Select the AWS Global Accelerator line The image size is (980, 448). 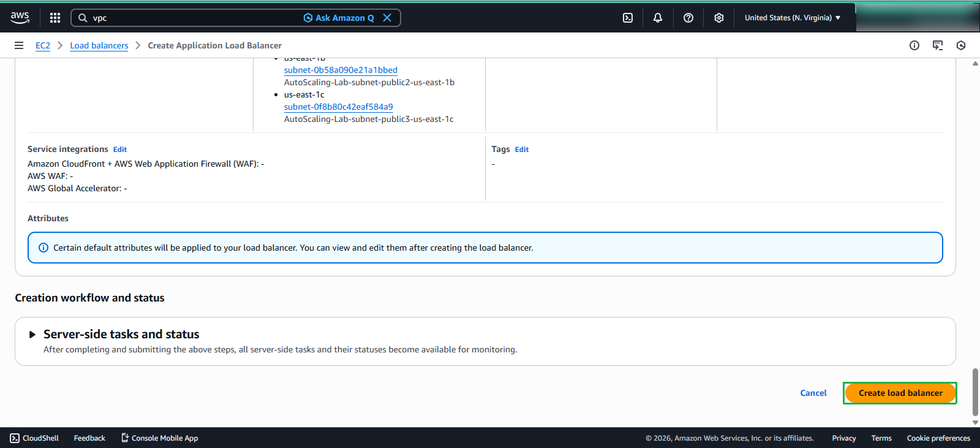point(77,188)
